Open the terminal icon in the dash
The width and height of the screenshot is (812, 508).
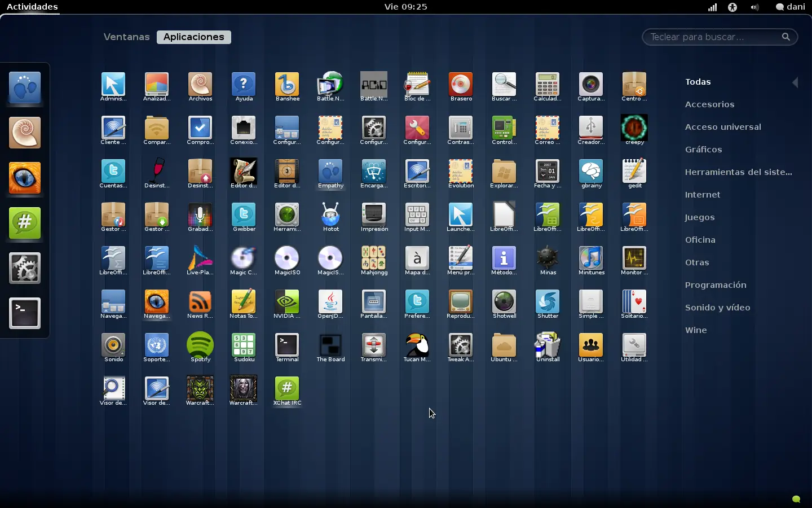click(25, 313)
